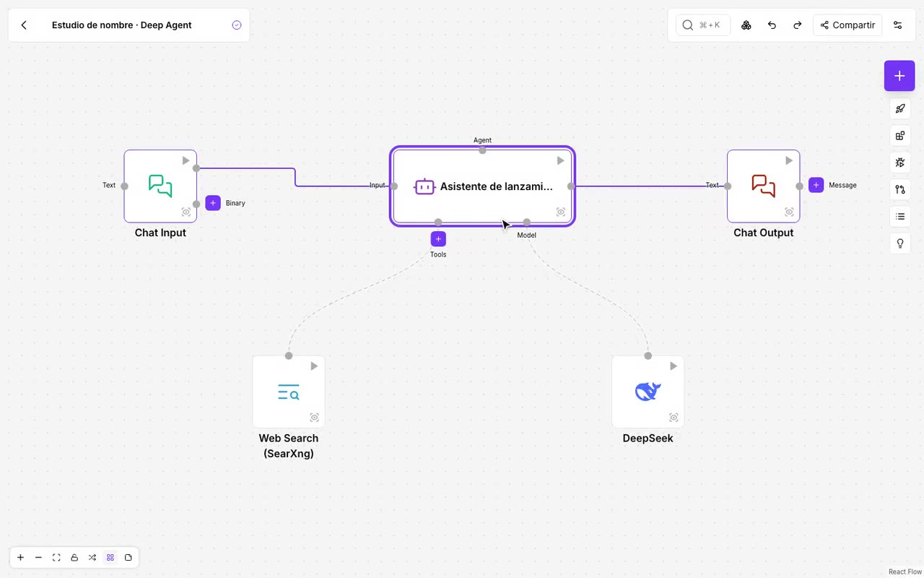Redo the last undone change
Viewport: 924px width, 578px height.
[798, 25]
